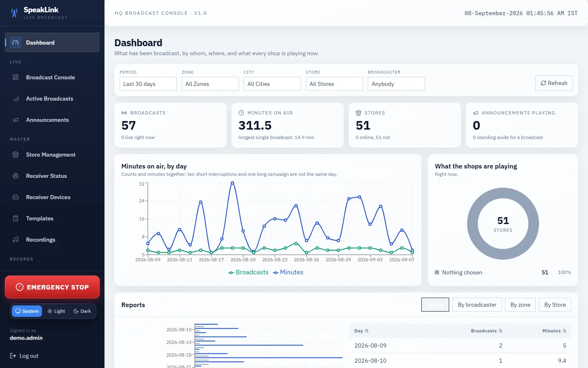The width and height of the screenshot is (588, 368).
Task: Click the warning icon in Emergency Stop button
Action: click(19, 287)
